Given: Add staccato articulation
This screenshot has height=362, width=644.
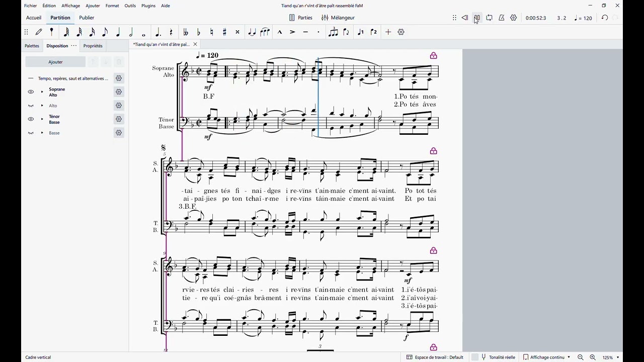Looking at the screenshot, I should pyautogui.click(x=318, y=32).
